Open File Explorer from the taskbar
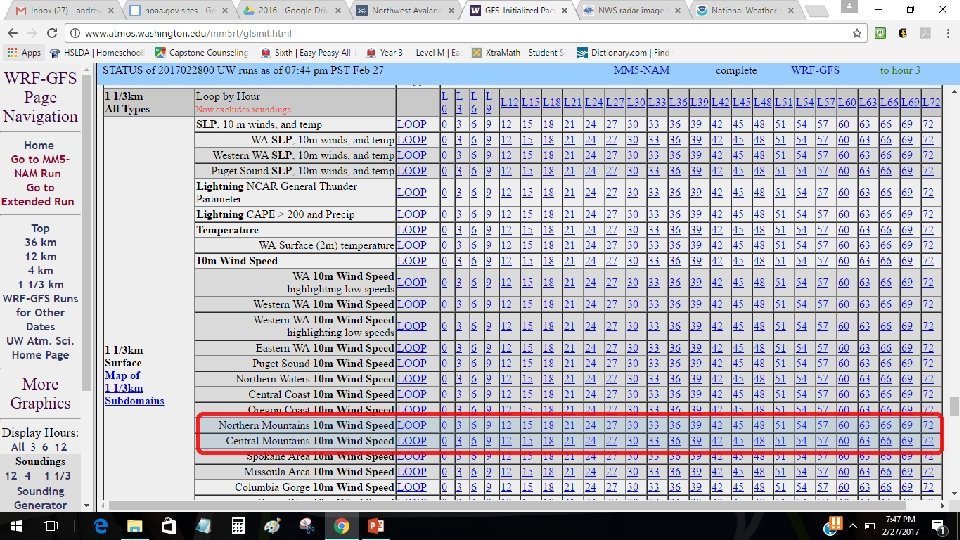Screen dimensions: 960x540 point(135,526)
